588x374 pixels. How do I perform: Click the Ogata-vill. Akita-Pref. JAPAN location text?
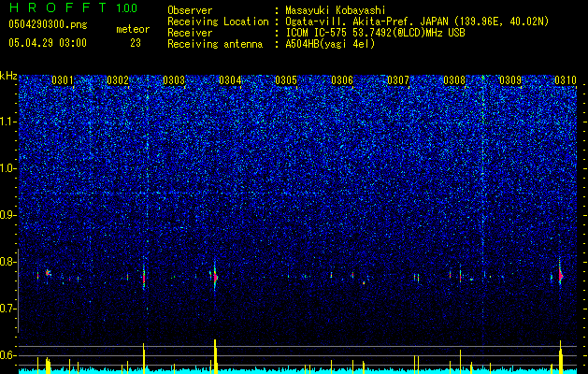click(x=417, y=22)
